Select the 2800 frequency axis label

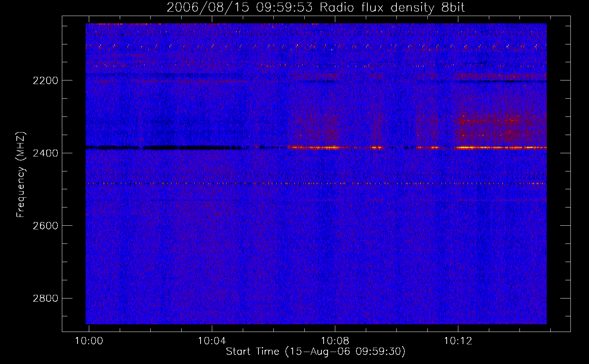pyautogui.click(x=46, y=298)
